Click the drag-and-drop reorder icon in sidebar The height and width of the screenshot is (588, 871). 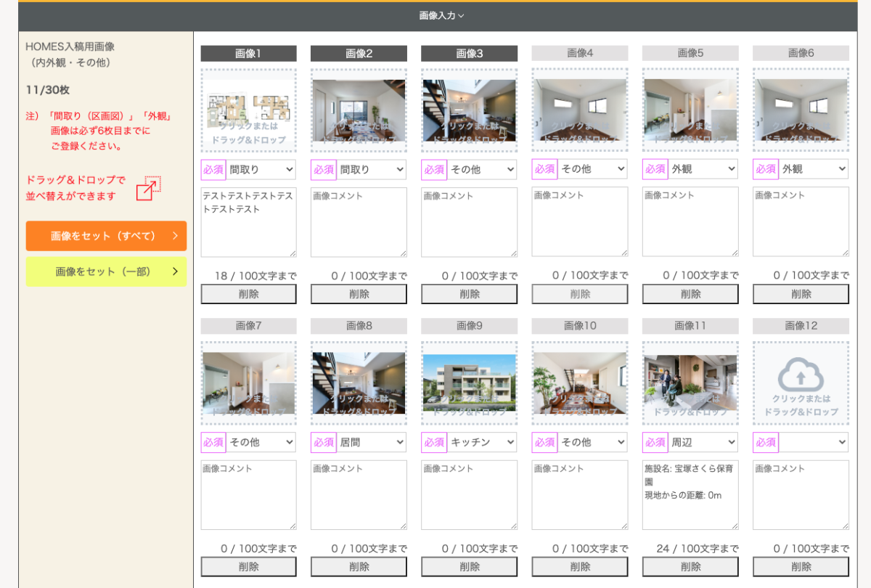coord(148,188)
